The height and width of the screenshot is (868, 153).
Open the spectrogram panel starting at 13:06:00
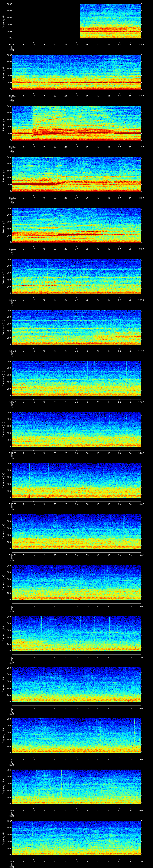point(77,123)
